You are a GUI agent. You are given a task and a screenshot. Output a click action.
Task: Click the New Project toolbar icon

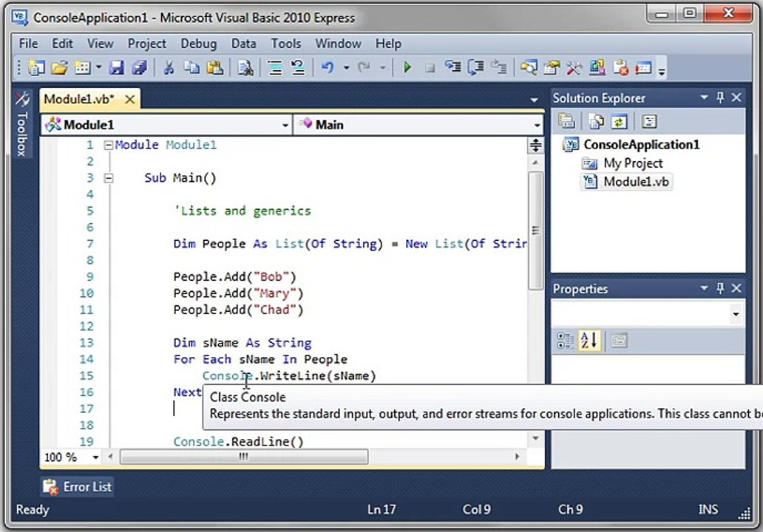(x=36, y=67)
